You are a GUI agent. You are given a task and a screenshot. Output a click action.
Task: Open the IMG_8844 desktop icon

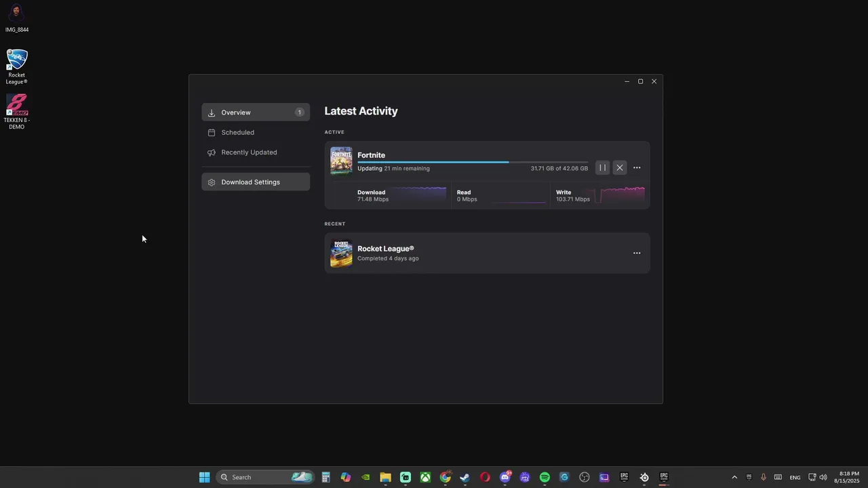click(17, 18)
